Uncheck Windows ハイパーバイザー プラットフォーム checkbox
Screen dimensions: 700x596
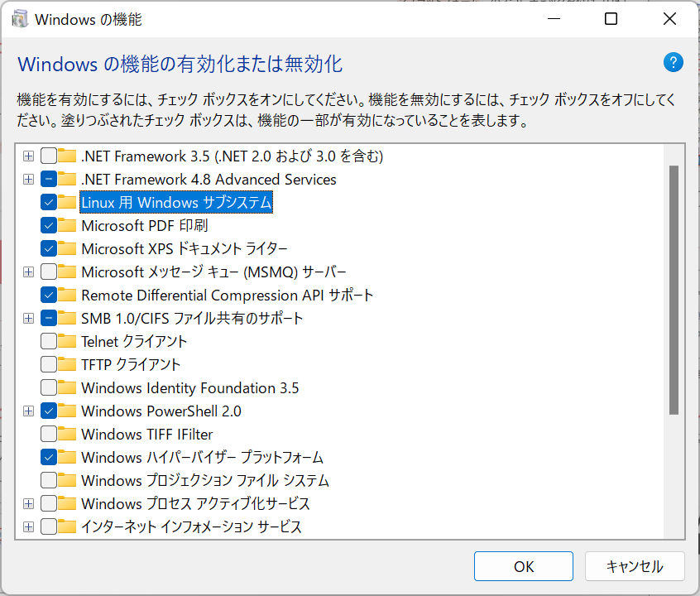click(48, 457)
